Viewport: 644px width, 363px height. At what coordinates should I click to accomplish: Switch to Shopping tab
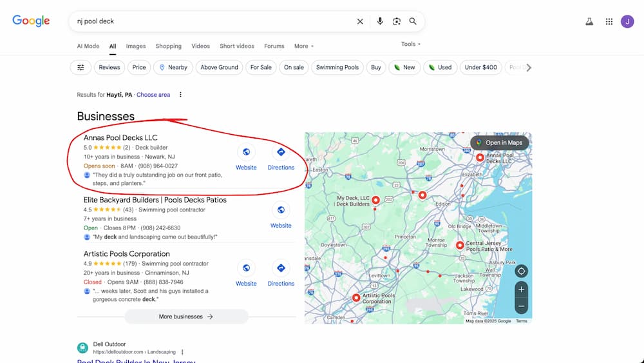coord(168,46)
